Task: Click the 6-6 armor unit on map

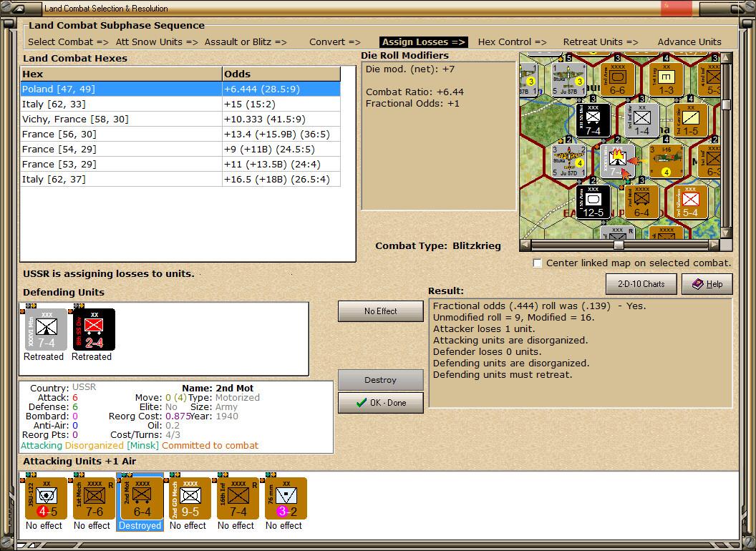Action: coord(617,79)
